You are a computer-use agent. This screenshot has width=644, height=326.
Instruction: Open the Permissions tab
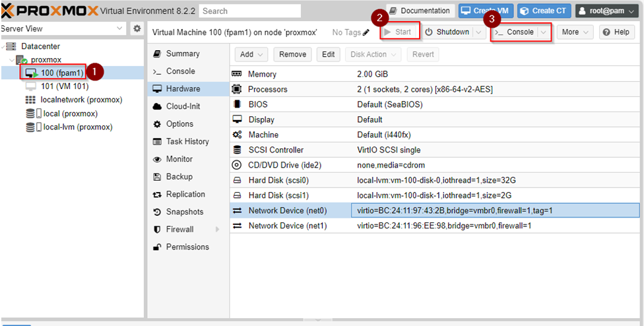(x=188, y=247)
